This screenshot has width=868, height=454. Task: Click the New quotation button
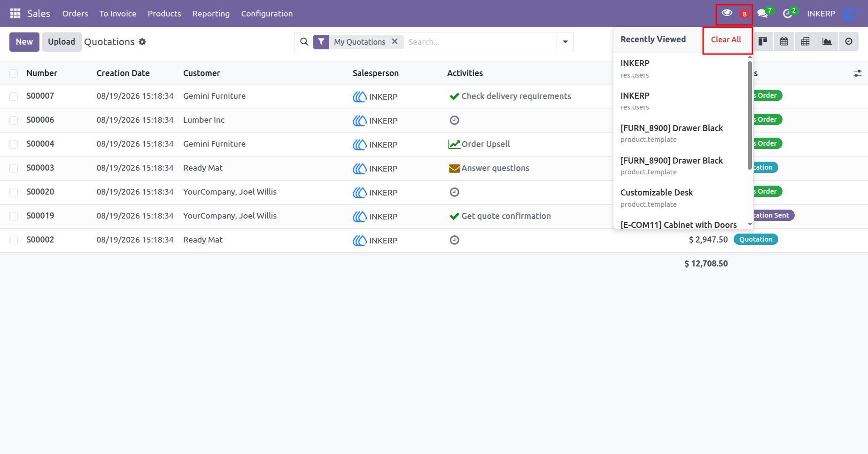pyautogui.click(x=24, y=42)
